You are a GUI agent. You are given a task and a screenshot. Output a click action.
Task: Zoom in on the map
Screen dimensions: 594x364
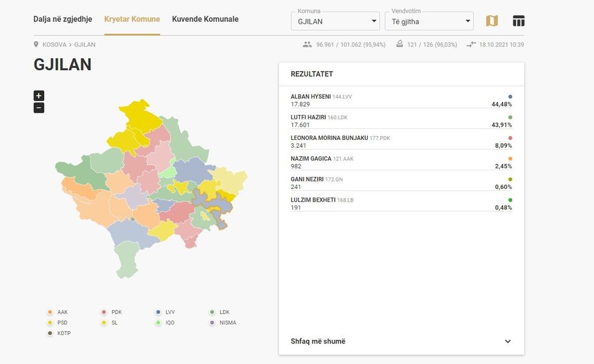(39, 96)
